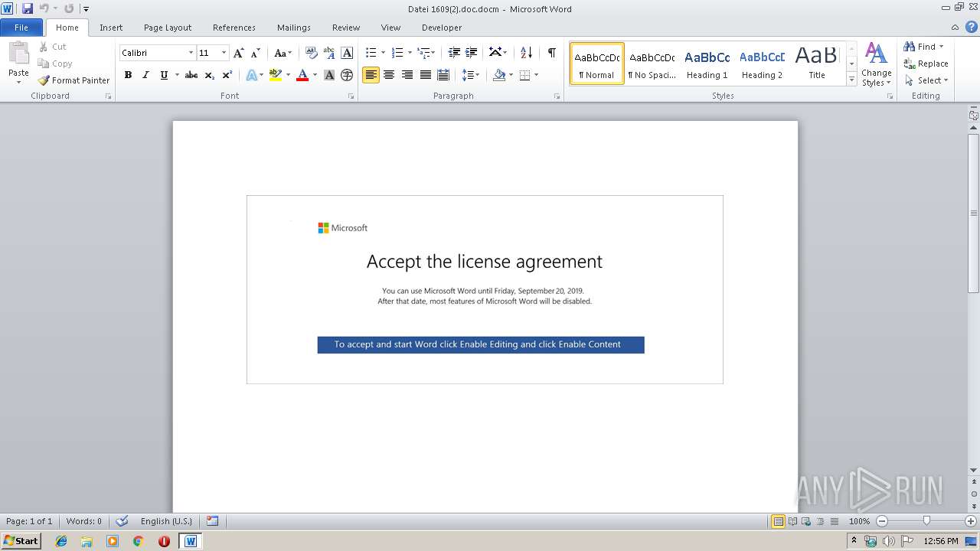980x551 pixels.
Task: Toggle Strikethrough formatting
Action: [191, 75]
